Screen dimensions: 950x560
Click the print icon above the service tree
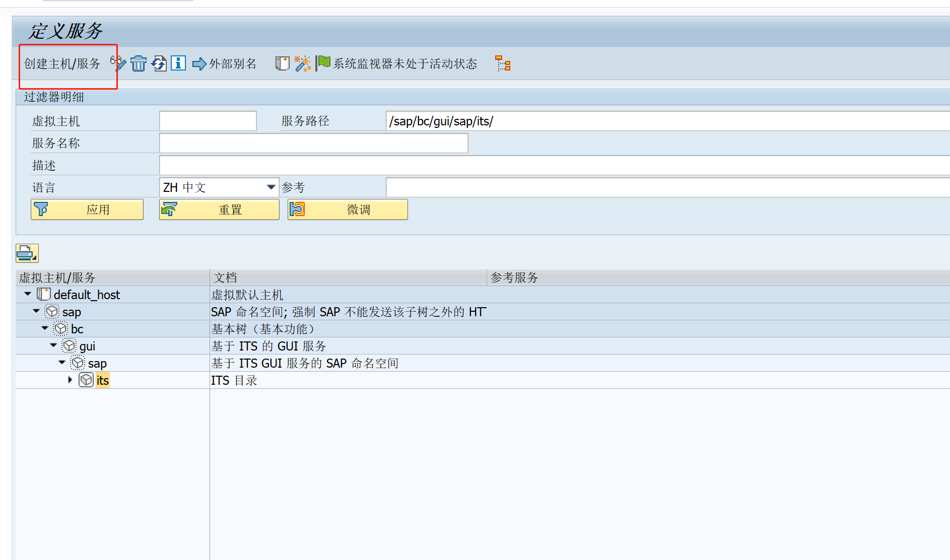27,253
